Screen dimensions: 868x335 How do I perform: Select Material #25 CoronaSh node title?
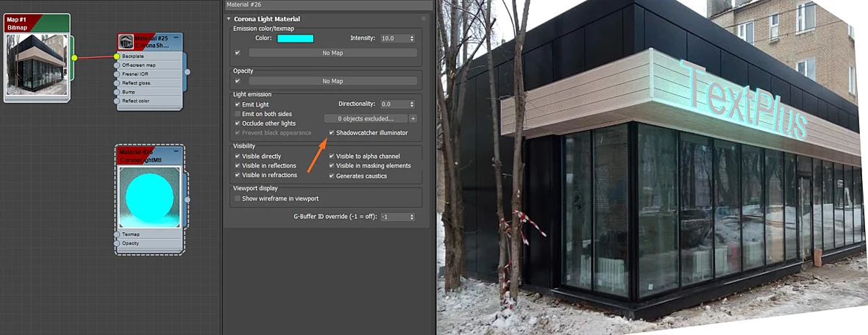(x=151, y=41)
